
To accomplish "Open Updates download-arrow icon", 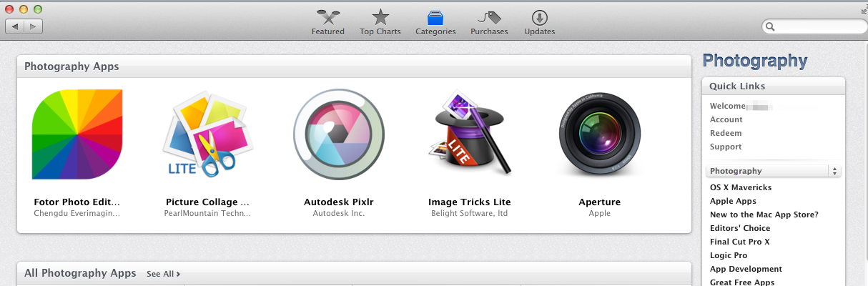I will [x=539, y=16].
